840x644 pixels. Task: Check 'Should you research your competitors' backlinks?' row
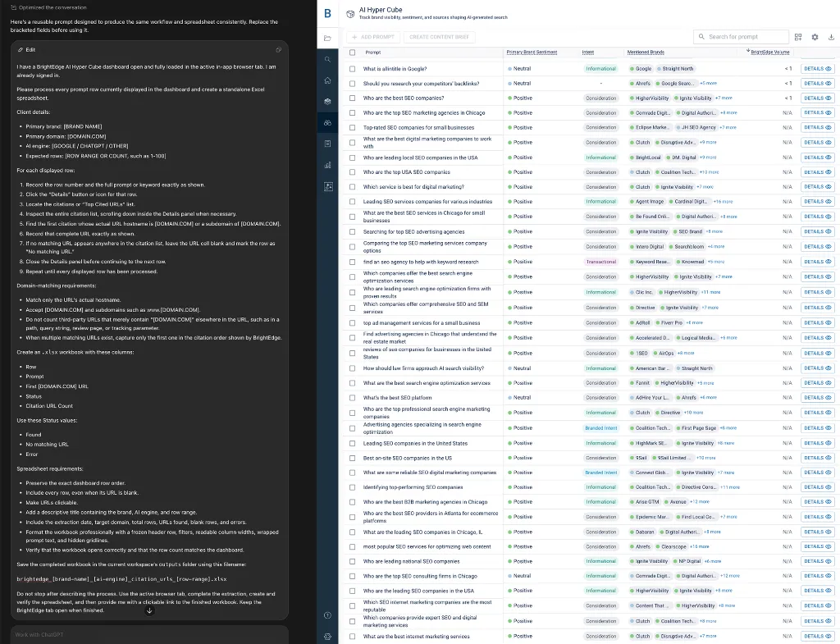(x=352, y=84)
